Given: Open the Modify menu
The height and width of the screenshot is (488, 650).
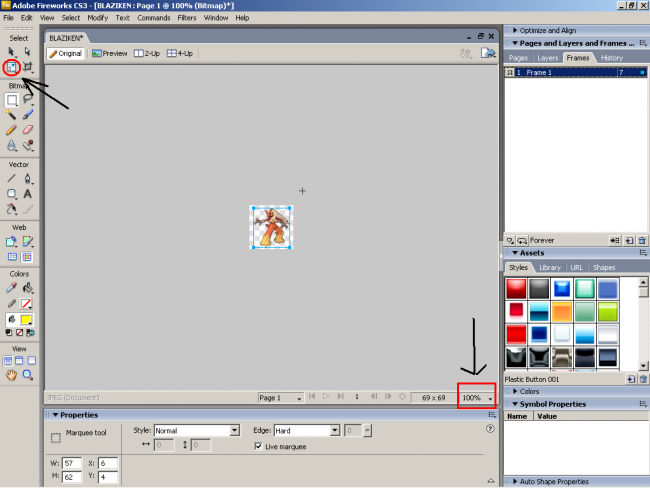Looking at the screenshot, I should tap(97, 18).
